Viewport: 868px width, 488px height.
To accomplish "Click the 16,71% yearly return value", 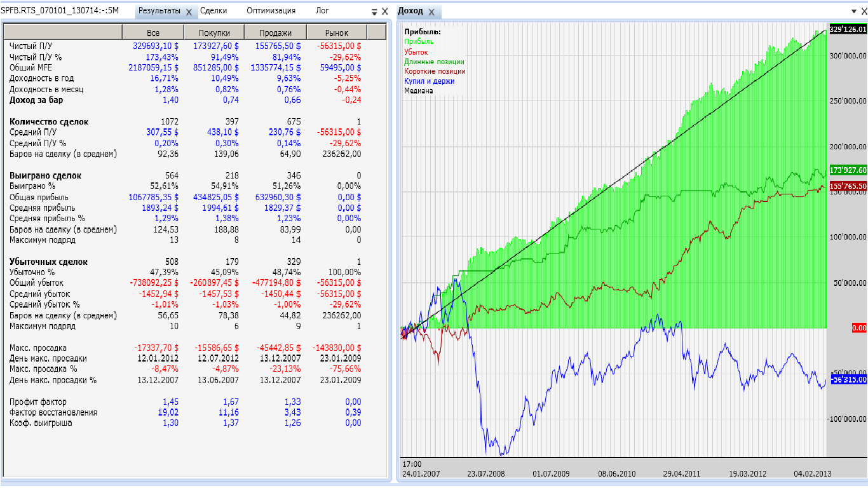I will pyautogui.click(x=165, y=78).
